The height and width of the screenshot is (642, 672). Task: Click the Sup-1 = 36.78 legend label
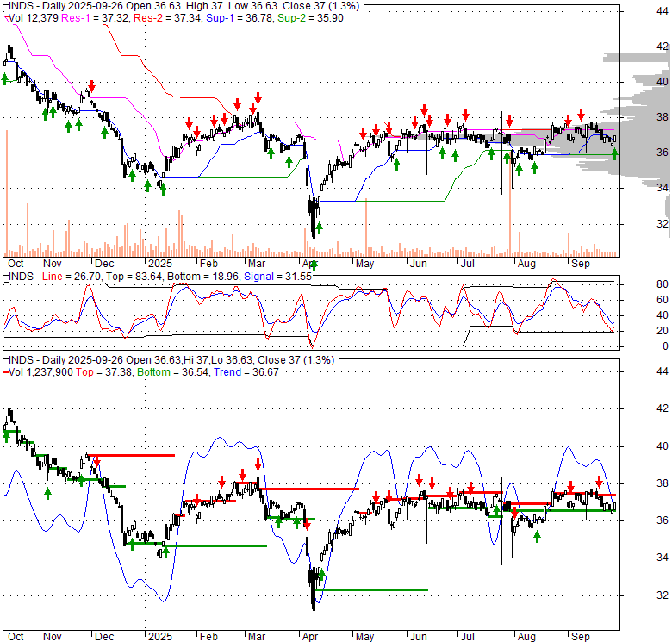click(239, 17)
